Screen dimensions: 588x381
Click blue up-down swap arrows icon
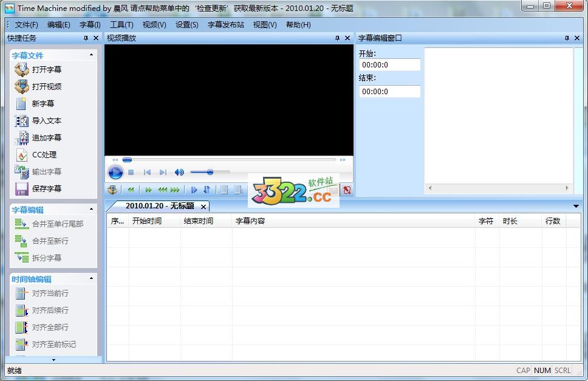[207, 190]
